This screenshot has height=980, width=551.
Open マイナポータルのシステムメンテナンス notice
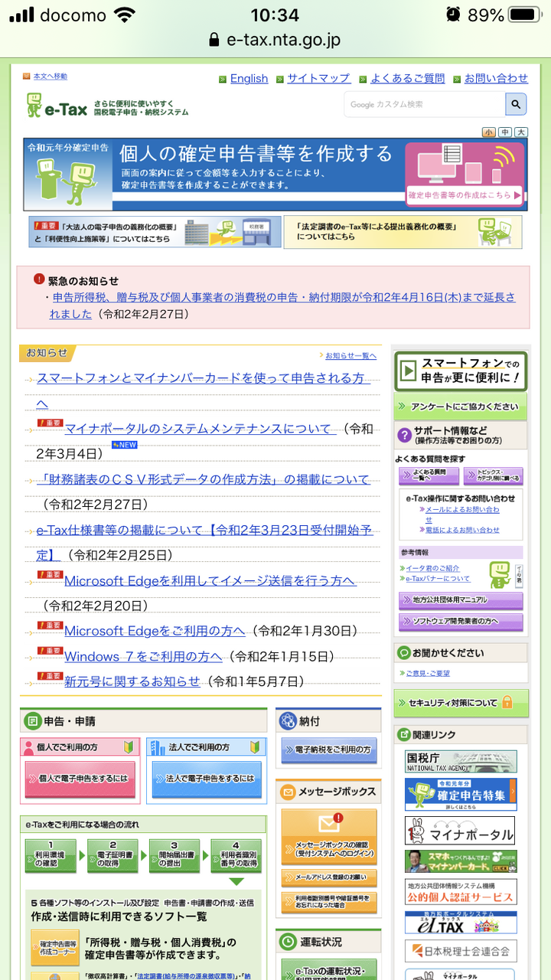(200, 429)
